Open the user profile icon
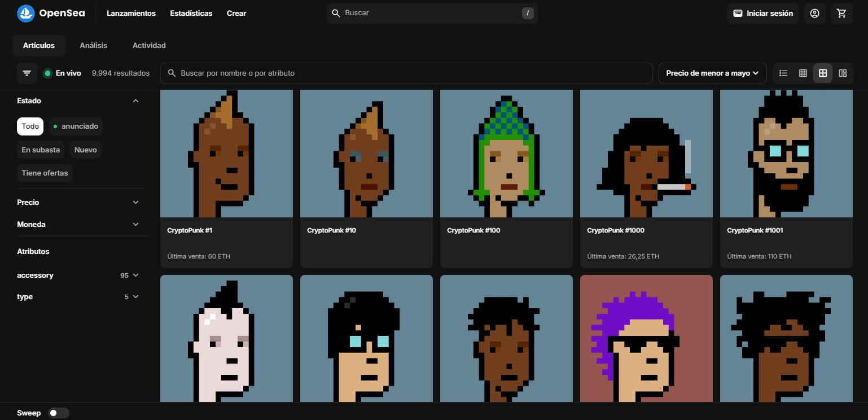The image size is (868, 420). point(814,13)
